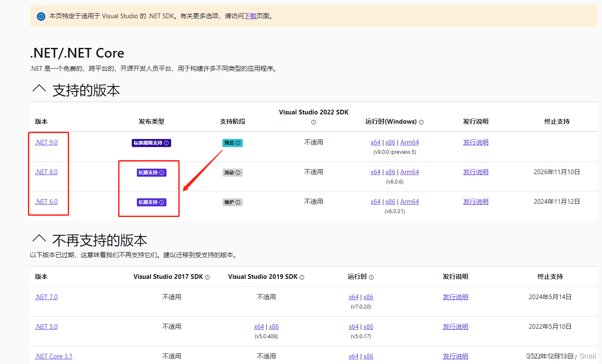The height and width of the screenshot is (364, 602).
Task: Click the 长期支持 badge for .NET 8.0
Action: (151, 172)
